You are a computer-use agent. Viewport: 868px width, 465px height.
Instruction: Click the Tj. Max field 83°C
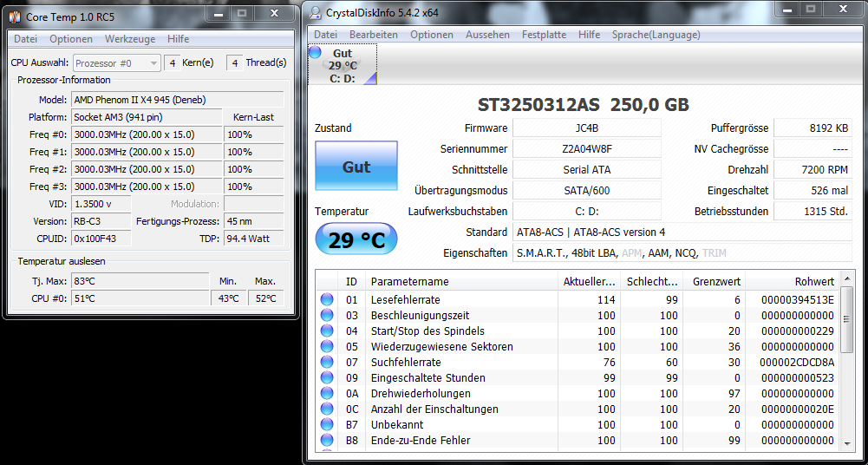pyautogui.click(x=140, y=281)
